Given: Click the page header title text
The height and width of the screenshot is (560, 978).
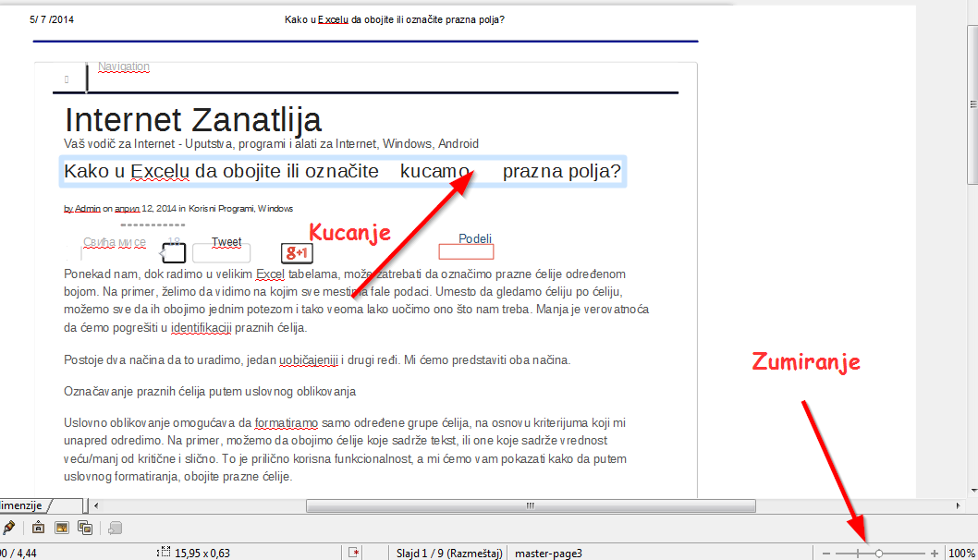Looking at the screenshot, I should click(395, 20).
